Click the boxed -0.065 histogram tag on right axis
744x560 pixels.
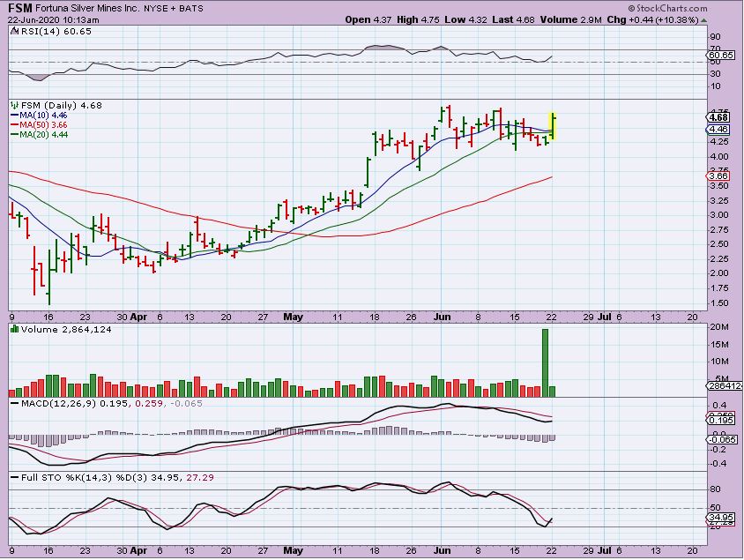722,440
